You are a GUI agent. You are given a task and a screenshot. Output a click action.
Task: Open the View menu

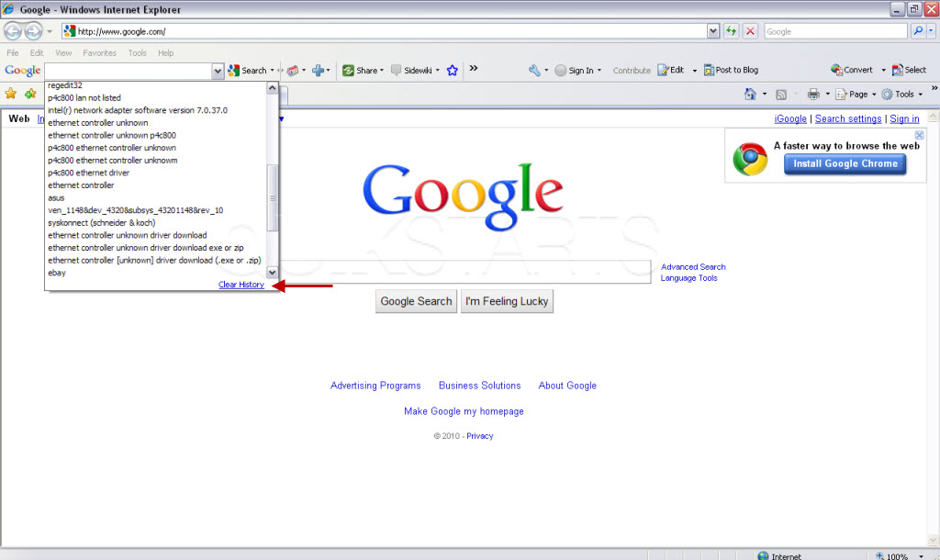coord(63,52)
